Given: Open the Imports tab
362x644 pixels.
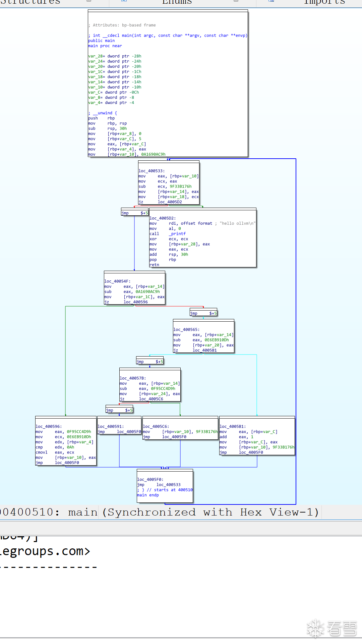Looking at the screenshot, I should [324, 2].
